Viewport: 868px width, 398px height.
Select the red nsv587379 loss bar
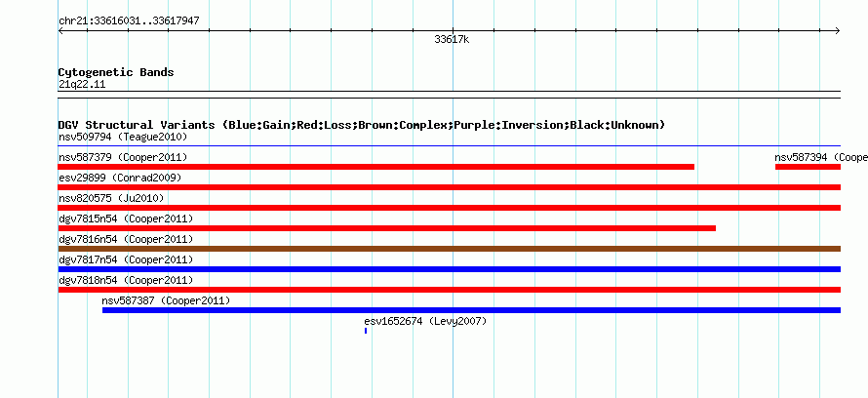tap(375, 167)
